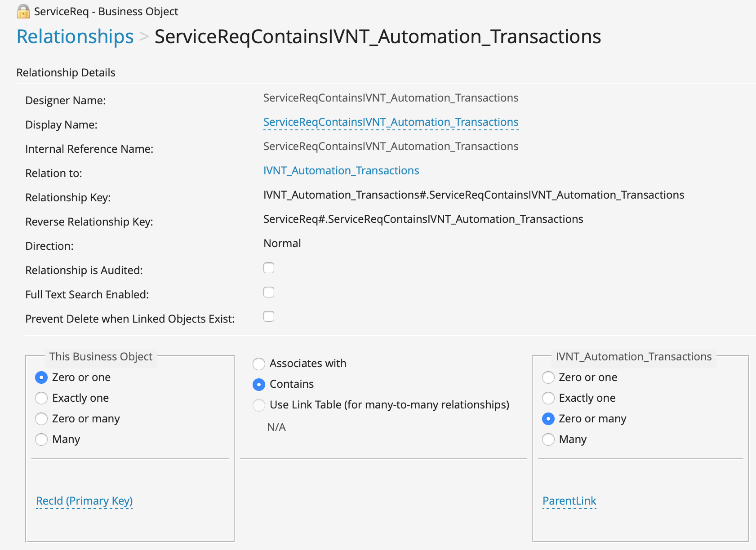
Task: Enable Full Text Search checkbox
Action: click(269, 293)
